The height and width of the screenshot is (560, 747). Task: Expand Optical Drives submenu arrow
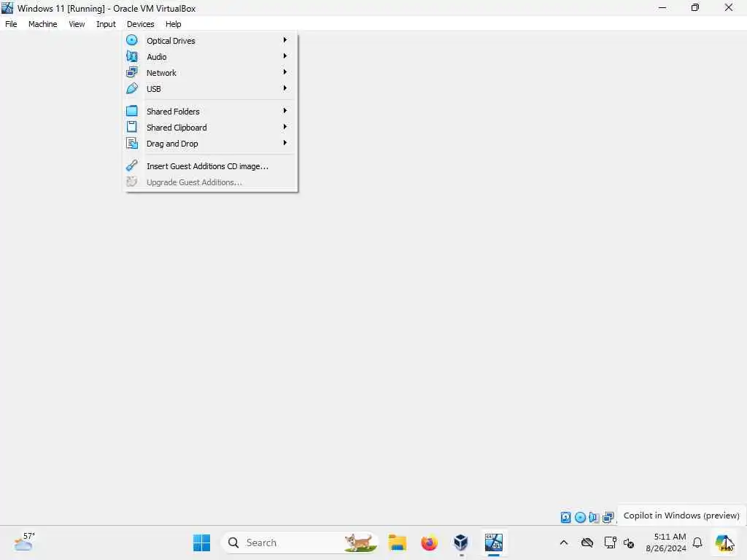point(285,40)
